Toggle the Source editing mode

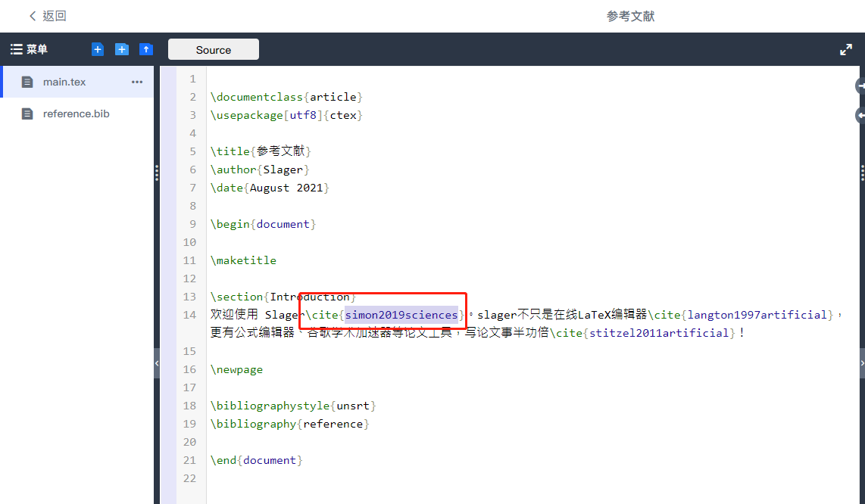[213, 48]
